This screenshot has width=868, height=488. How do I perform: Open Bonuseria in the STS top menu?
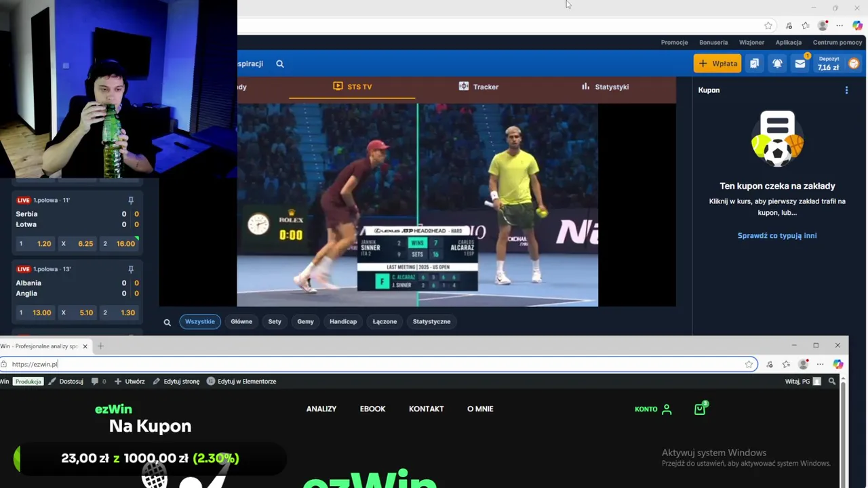pos(713,42)
